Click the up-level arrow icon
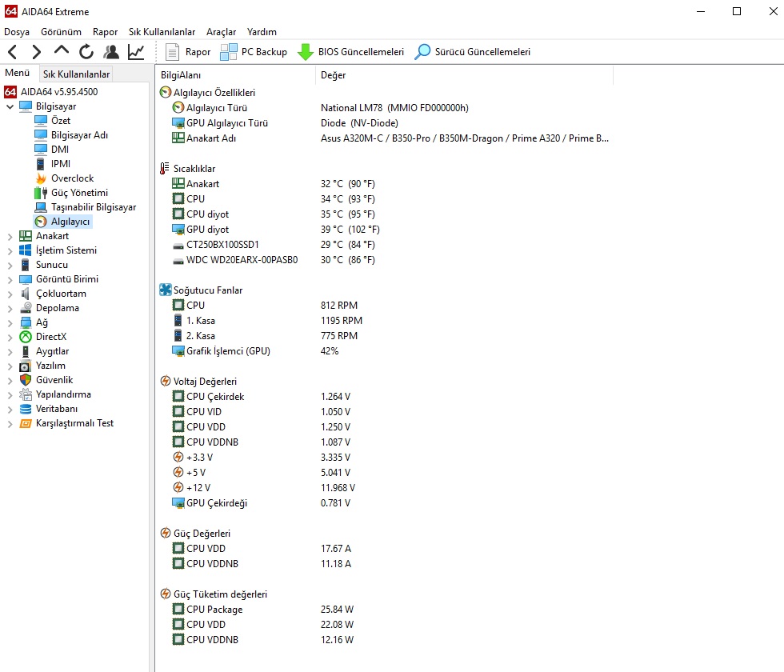 click(x=61, y=50)
